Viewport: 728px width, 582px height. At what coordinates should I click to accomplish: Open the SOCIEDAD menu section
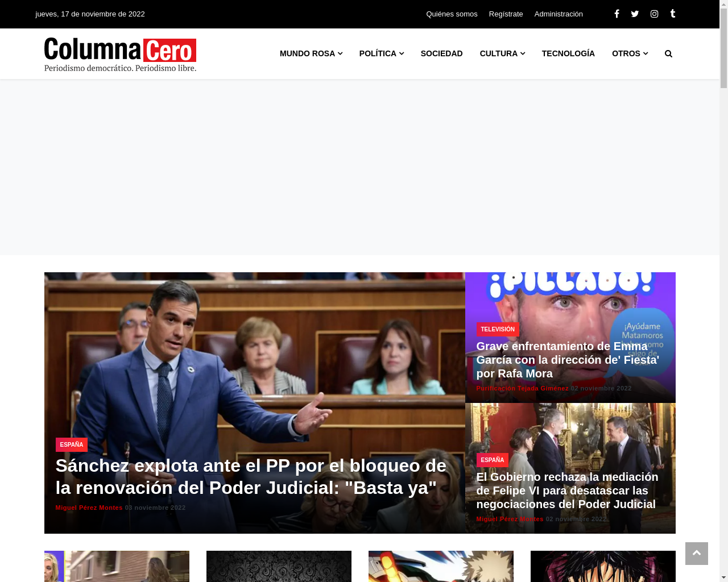point(442,53)
